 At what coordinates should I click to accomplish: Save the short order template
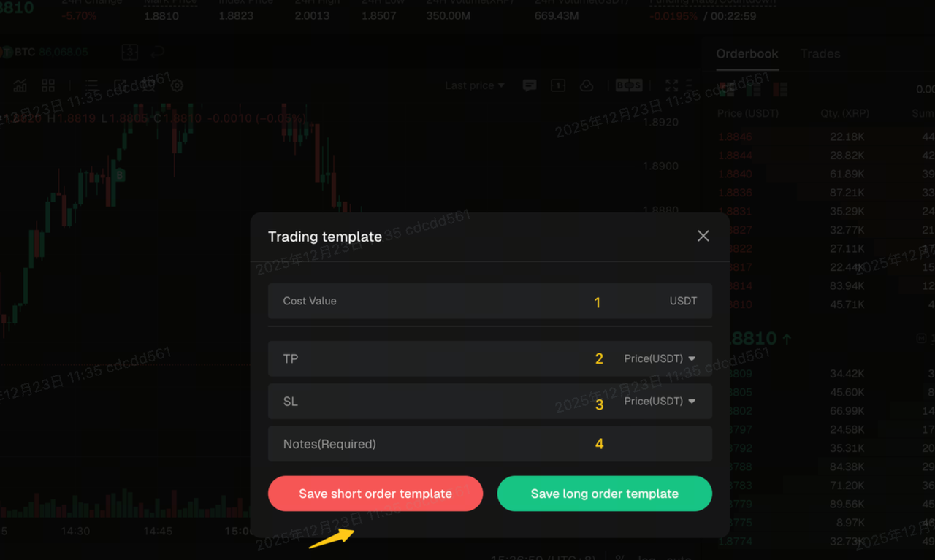[375, 494]
